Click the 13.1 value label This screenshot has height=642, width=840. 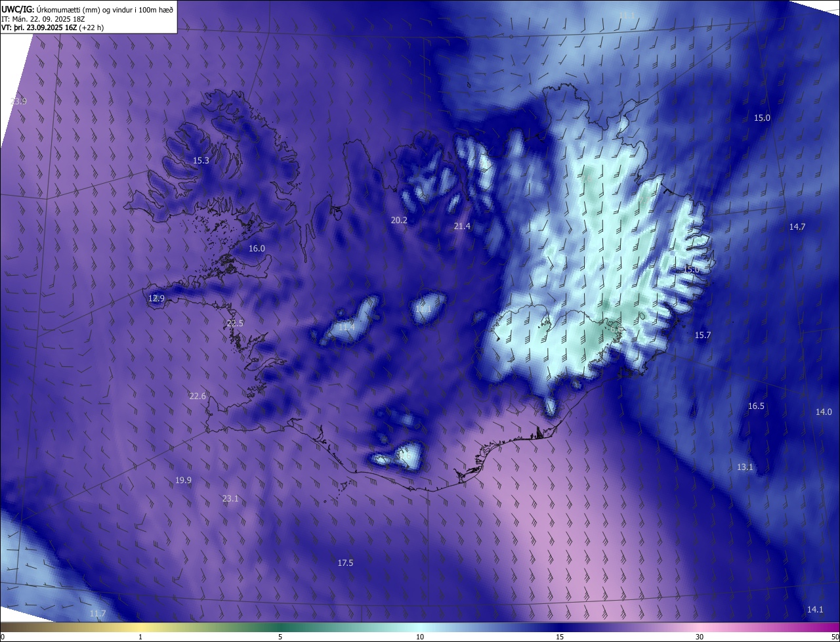[x=745, y=467]
